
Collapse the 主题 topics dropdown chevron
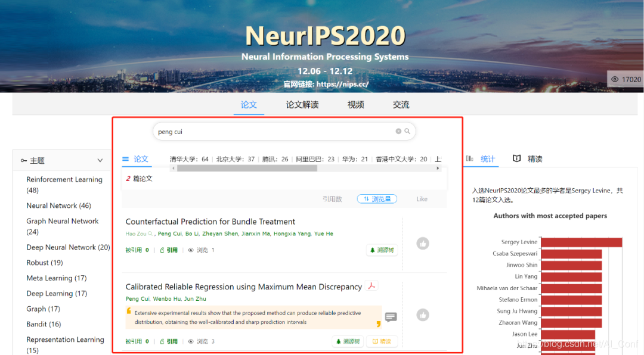click(x=100, y=160)
